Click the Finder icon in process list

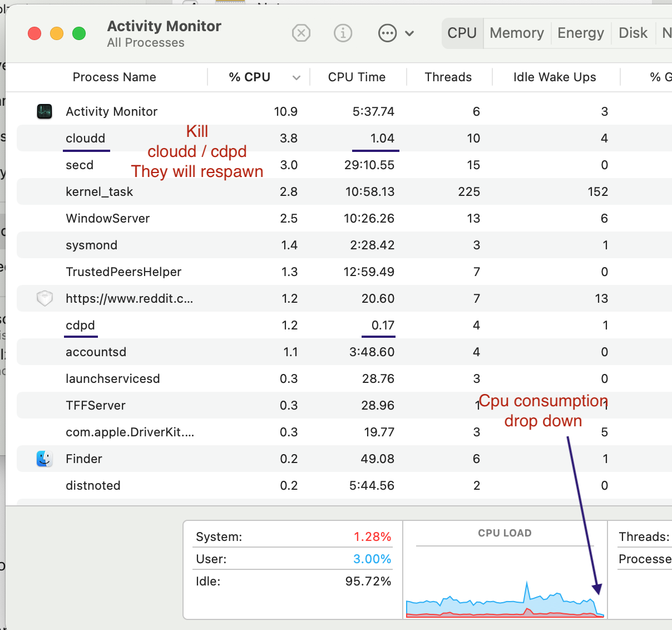pyautogui.click(x=45, y=459)
